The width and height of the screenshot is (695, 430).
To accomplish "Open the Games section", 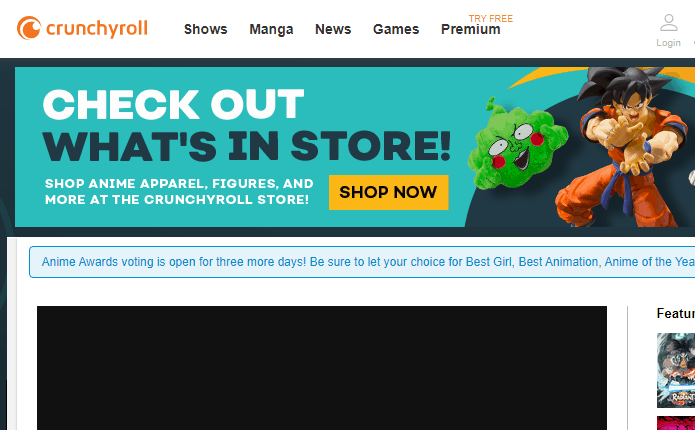I will click(x=396, y=29).
